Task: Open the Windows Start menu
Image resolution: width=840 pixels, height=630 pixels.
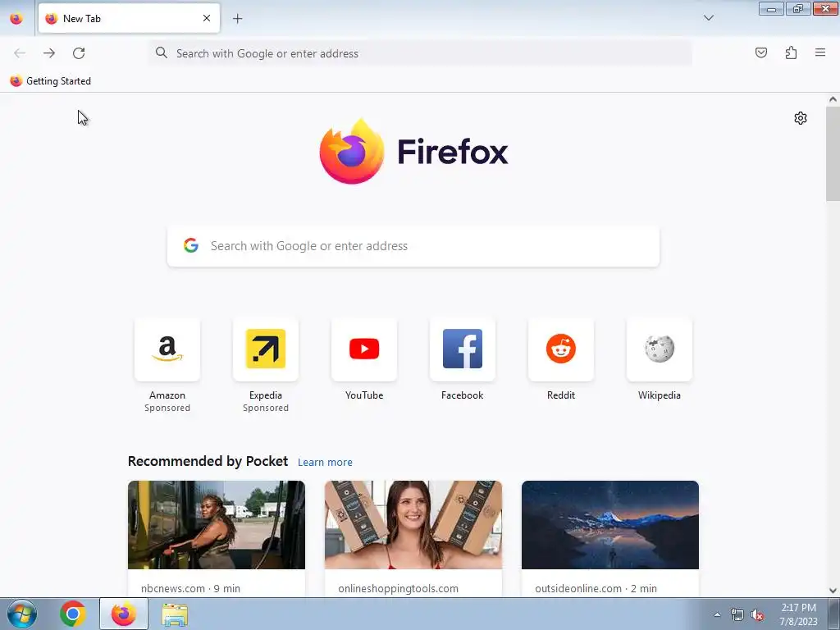Action: tap(22, 614)
